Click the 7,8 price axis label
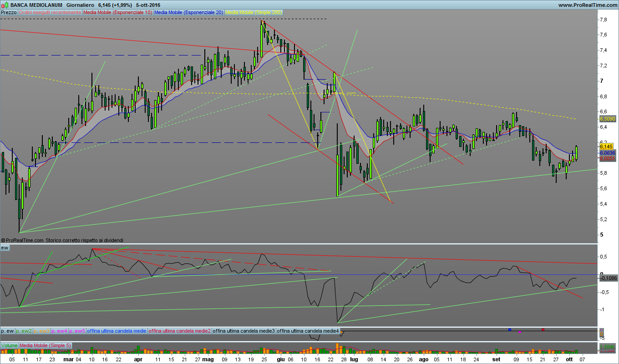This screenshot has width=619, height=364. click(x=604, y=20)
